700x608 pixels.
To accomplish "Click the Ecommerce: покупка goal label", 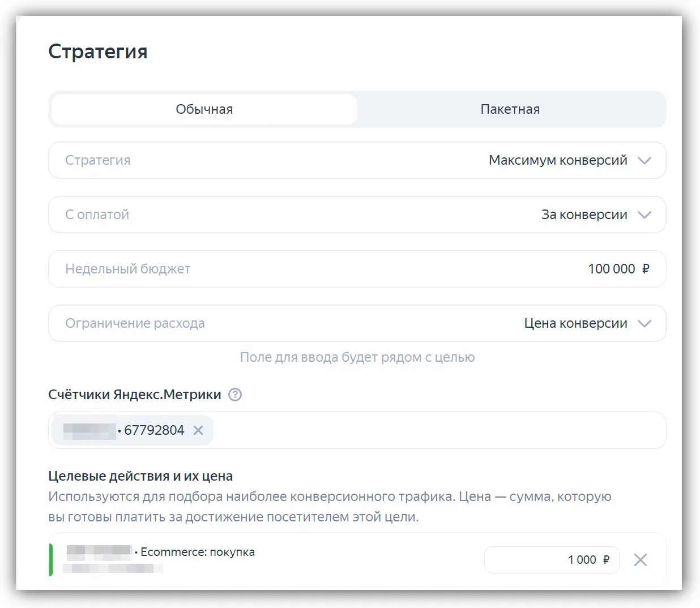I will pos(198,552).
